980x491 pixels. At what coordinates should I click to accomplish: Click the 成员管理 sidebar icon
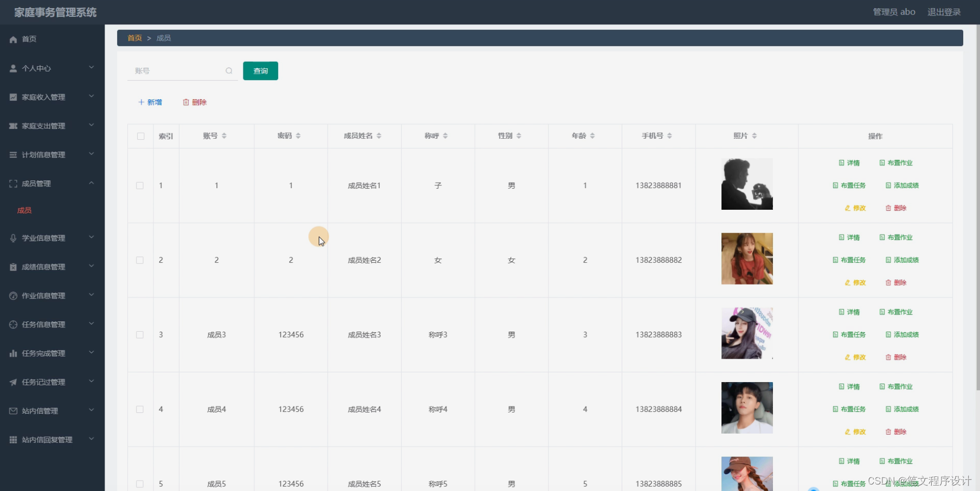coord(14,184)
